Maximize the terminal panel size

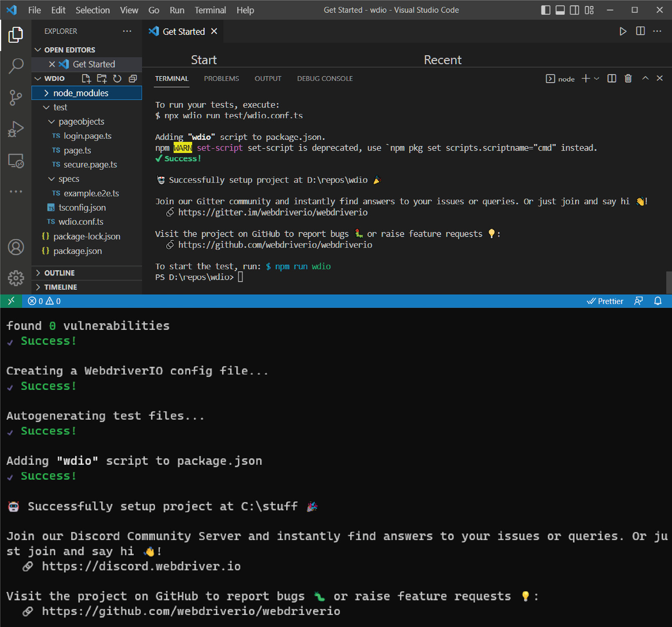645,78
